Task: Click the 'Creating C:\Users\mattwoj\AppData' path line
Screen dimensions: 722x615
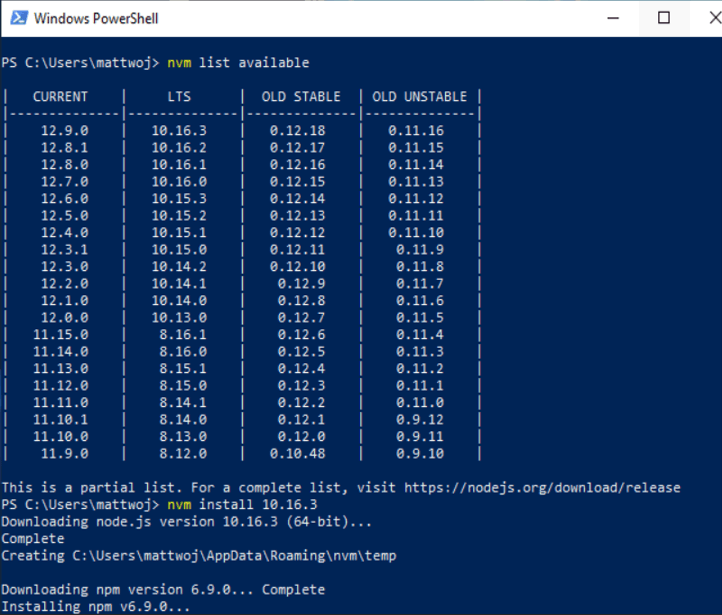Action: coord(199,556)
